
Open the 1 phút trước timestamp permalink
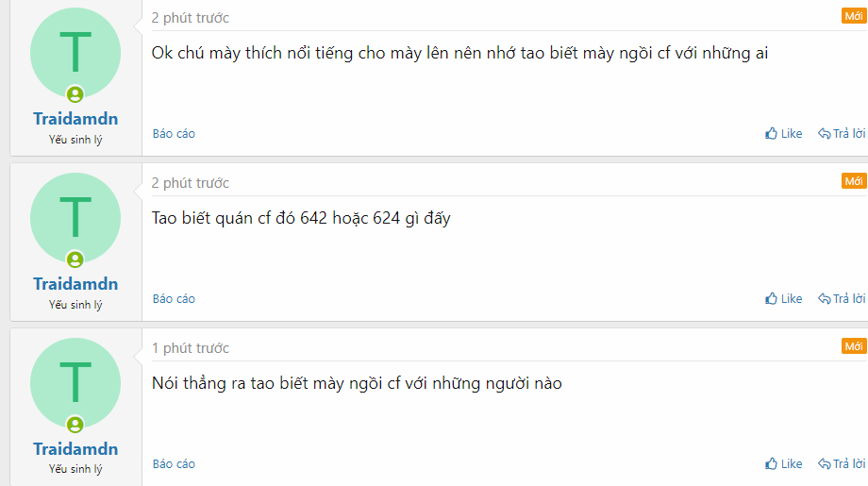pyautogui.click(x=191, y=347)
